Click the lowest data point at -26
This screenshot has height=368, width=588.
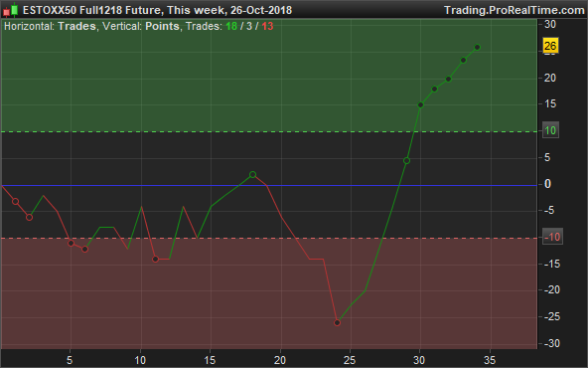coord(337,322)
